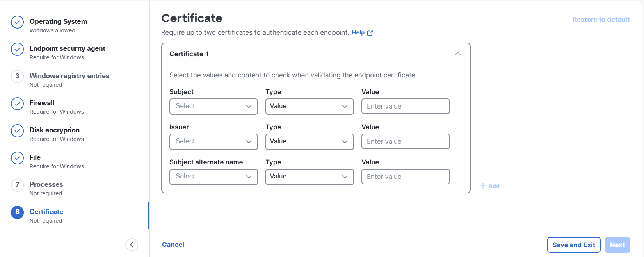Click the Operating System step checkmark icon
The width and height of the screenshot is (644, 257).
(x=17, y=22)
